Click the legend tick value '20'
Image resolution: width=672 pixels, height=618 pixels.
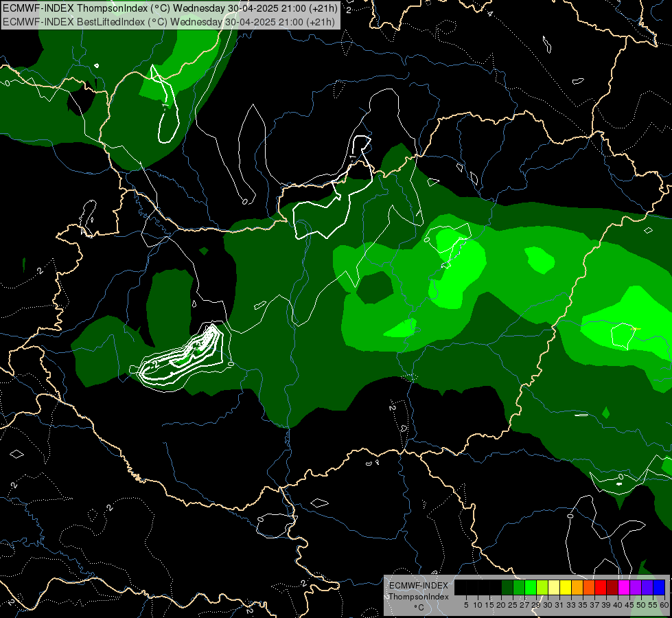pyautogui.click(x=501, y=605)
